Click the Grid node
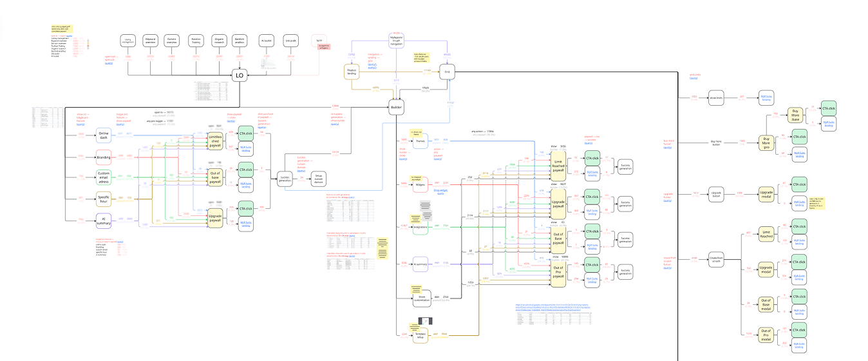 pos(447,72)
